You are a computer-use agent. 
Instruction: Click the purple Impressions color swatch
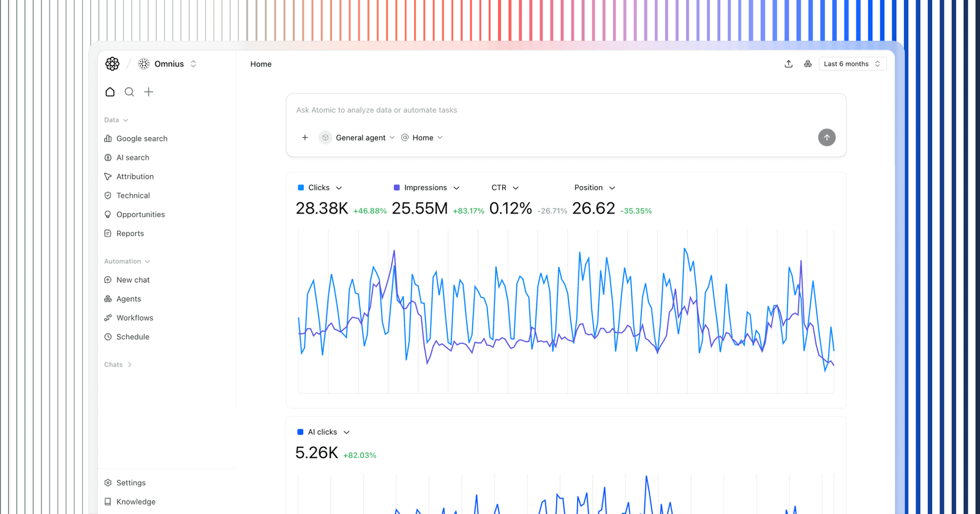coord(397,188)
